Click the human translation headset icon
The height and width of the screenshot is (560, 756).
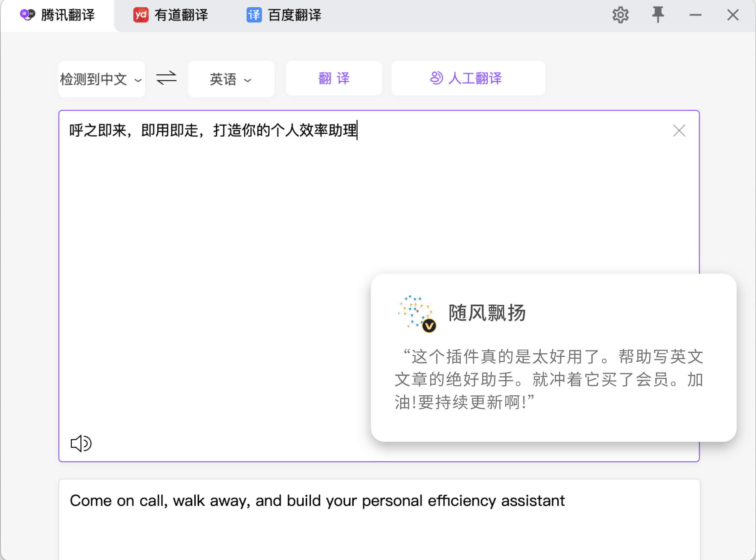pyautogui.click(x=436, y=78)
